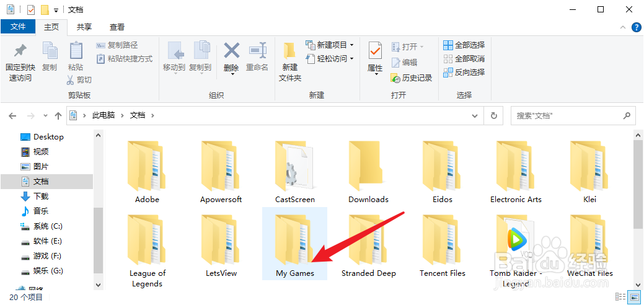Expand the address bar history dropdown
The width and height of the screenshot is (644, 305).
[475, 116]
